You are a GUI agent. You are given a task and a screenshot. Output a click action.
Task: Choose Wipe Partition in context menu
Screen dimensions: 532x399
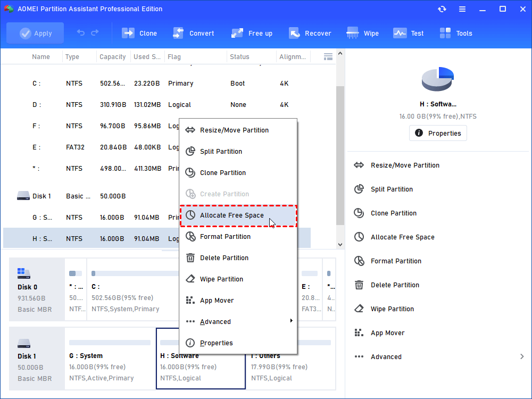(238, 279)
